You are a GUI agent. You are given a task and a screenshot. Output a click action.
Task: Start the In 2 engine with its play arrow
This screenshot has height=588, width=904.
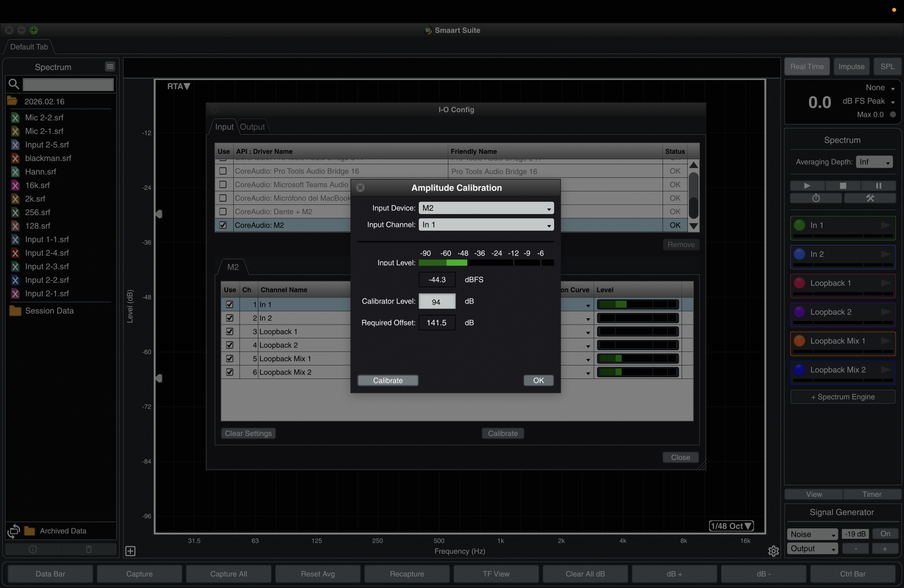tap(886, 254)
